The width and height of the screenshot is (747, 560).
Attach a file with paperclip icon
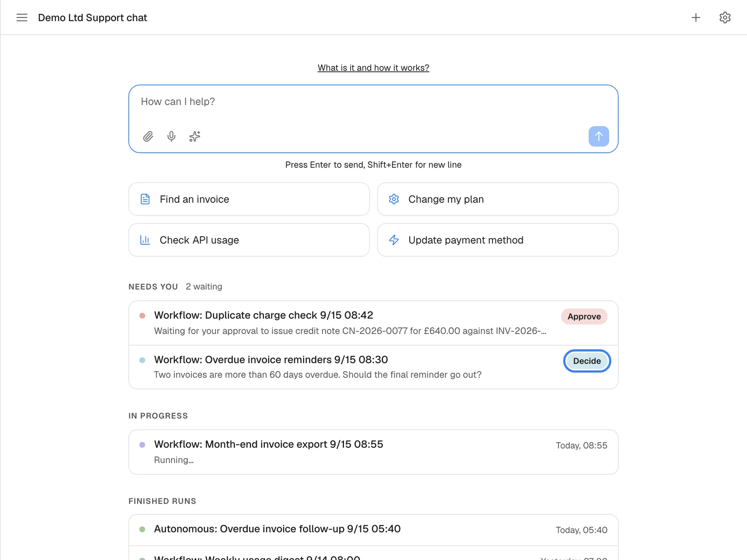pyautogui.click(x=148, y=136)
